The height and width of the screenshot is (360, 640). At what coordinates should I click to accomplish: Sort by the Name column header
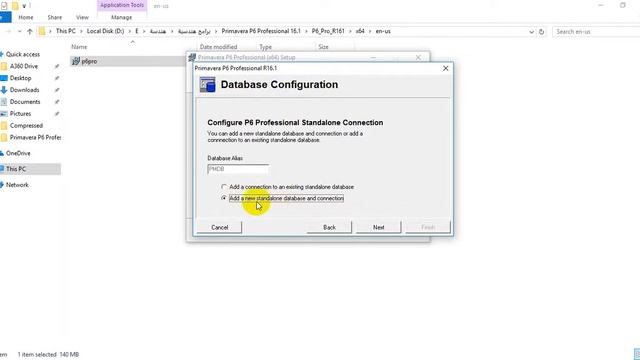79,47
